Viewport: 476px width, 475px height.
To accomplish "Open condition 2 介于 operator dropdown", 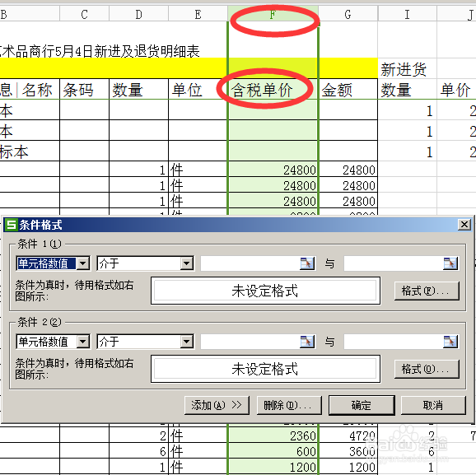I will point(187,342).
